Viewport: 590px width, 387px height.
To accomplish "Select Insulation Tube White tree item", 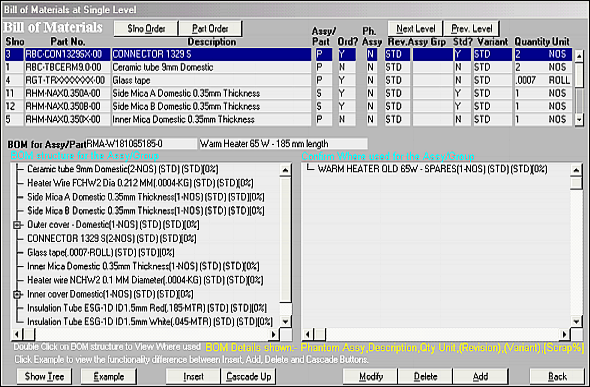I will pyautogui.click(x=150, y=322).
